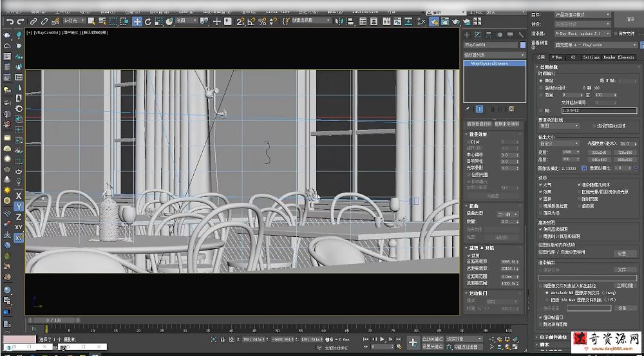This screenshot has width=644, height=356.
Task: Click the VRayCam004 object color swatch
Action: [x=523, y=46]
